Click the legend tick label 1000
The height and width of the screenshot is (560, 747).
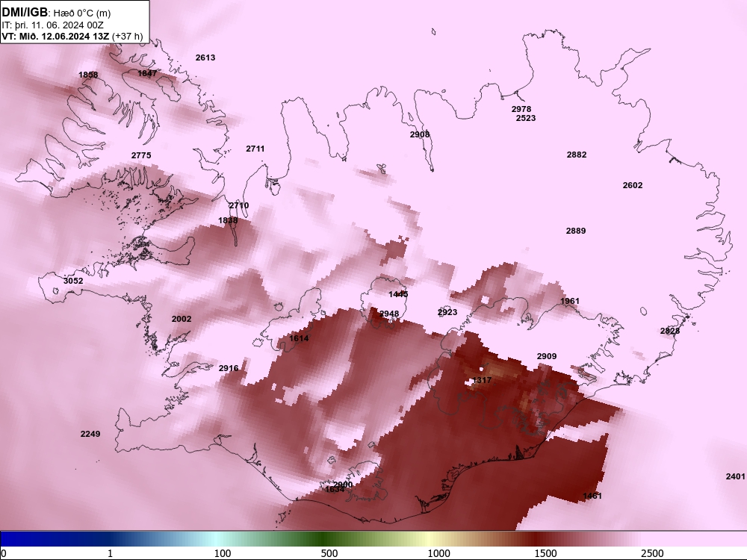pyautogui.click(x=438, y=553)
